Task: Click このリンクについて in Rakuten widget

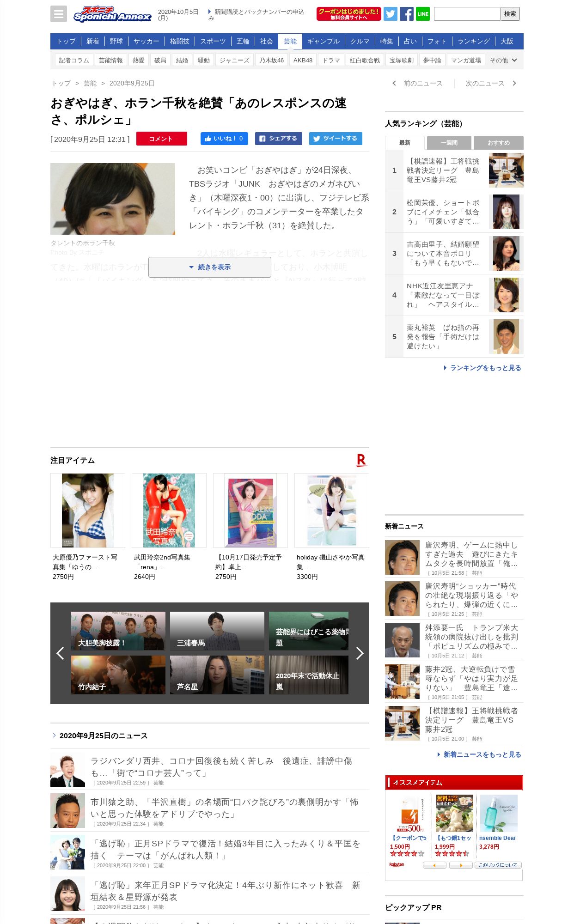Action: click(x=498, y=865)
